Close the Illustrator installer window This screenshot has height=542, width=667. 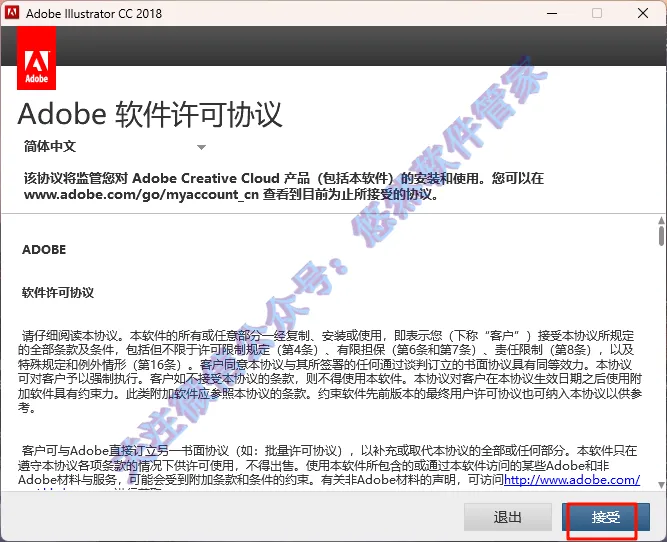643,13
